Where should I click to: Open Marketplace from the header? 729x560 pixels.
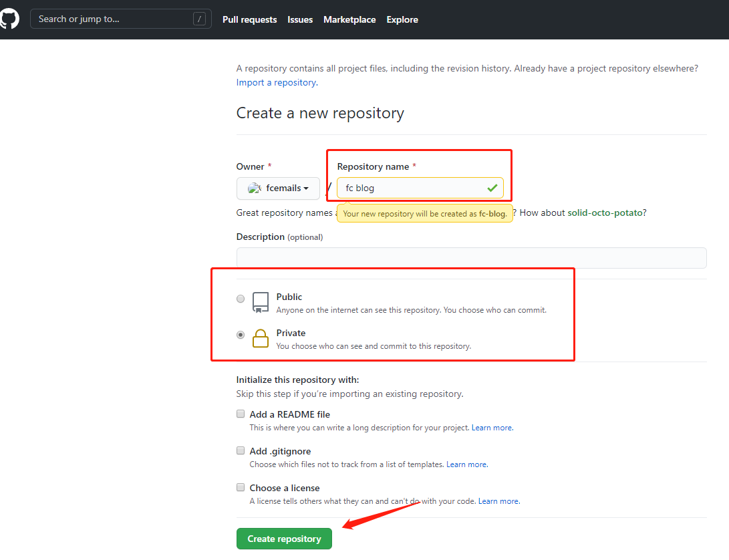[349, 19]
